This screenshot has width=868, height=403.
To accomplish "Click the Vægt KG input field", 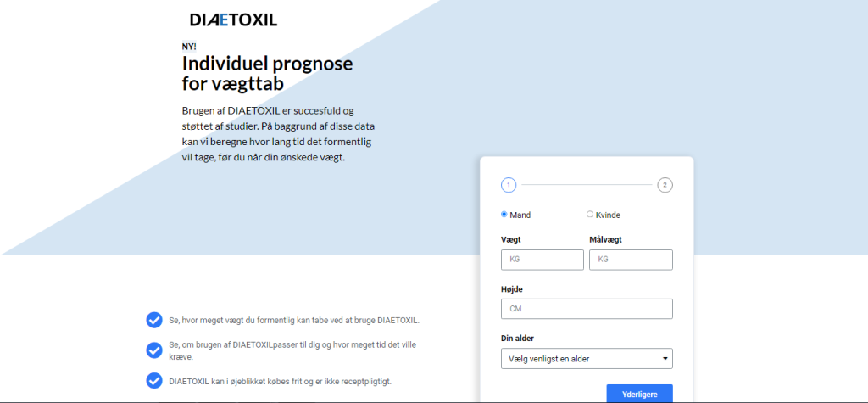I will [x=542, y=260].
